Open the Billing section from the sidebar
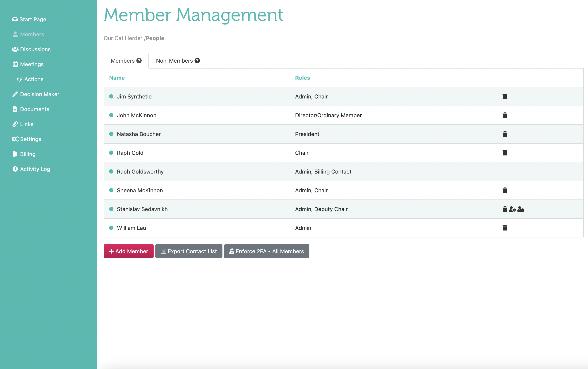The width and height of the screenshot is (588, 369). [27, 154]
